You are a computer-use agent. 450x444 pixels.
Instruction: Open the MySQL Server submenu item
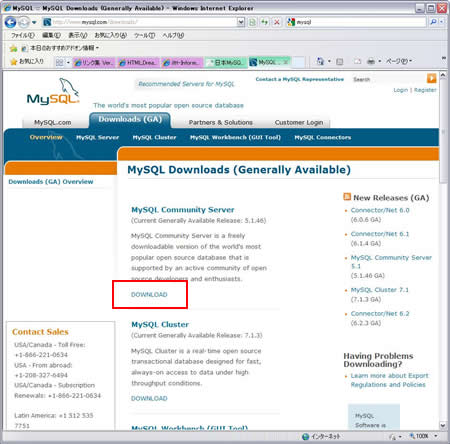(97, 137)
